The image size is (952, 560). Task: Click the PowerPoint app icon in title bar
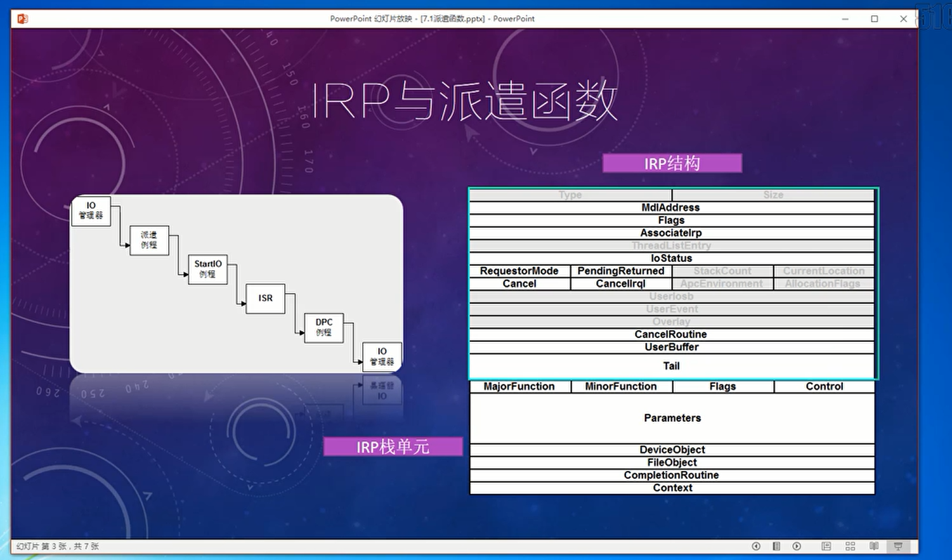pos(22,18)
